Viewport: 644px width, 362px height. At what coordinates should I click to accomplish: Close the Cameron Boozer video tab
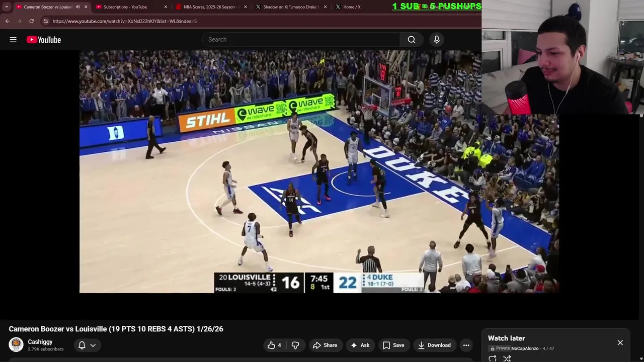point(86,7)
